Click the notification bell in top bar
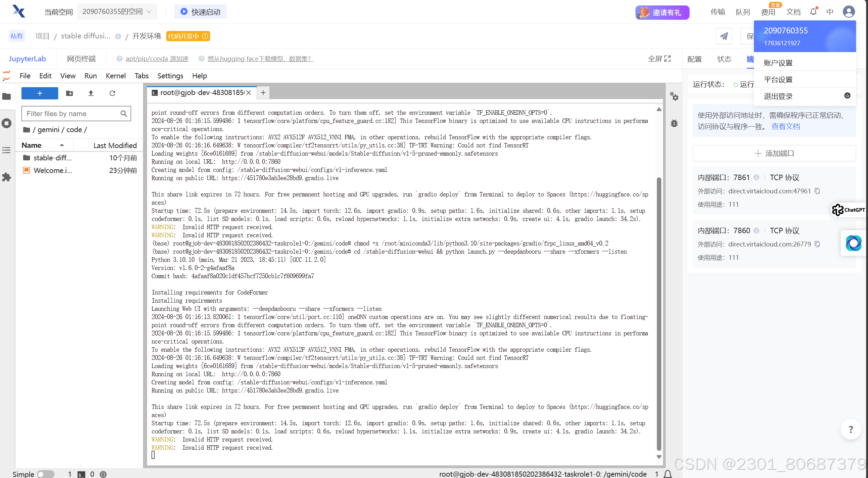This screenshot has height=478, width=868. pyautogui.click(x=813, y=12)
